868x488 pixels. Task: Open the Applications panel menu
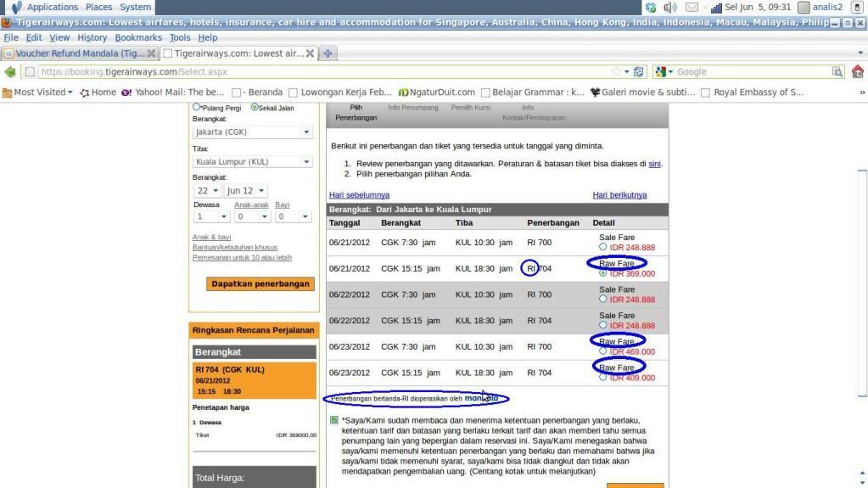[x=53, y=7]
